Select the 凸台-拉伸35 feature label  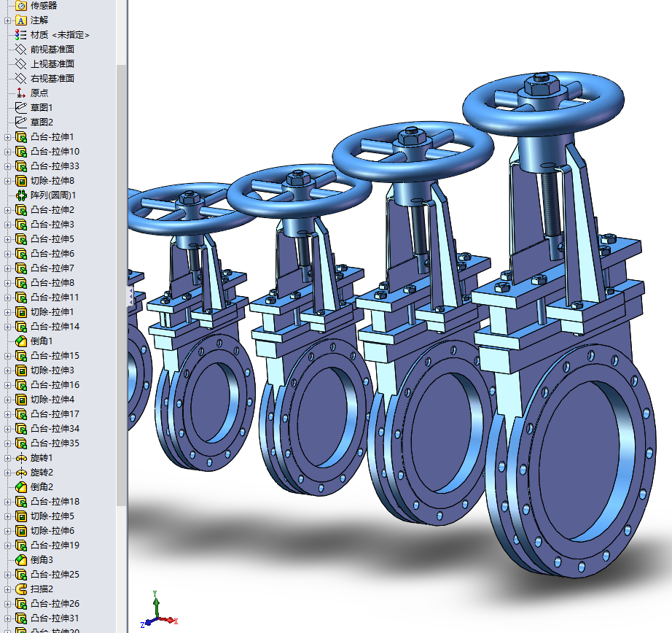[x=55, y=443]
